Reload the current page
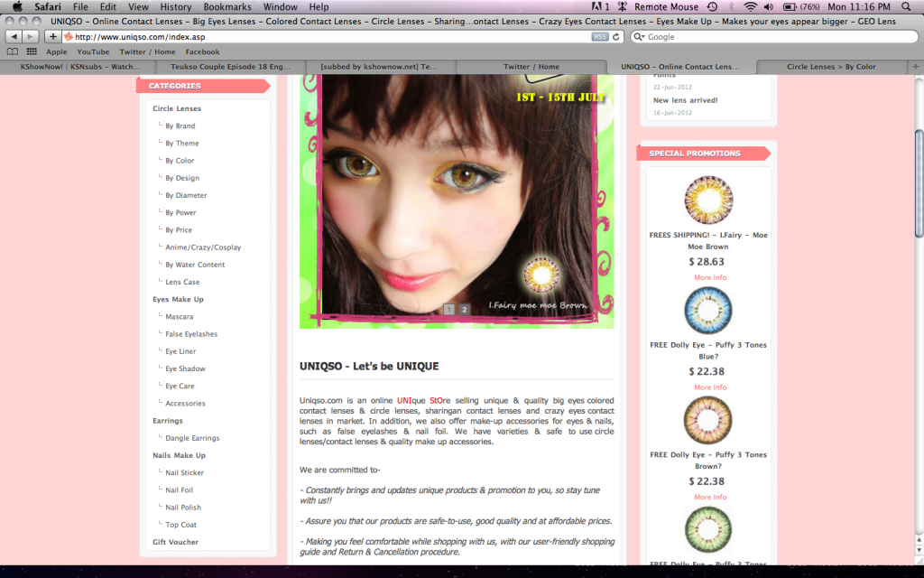This screenshot has height=578, width=924. [615, 36]
